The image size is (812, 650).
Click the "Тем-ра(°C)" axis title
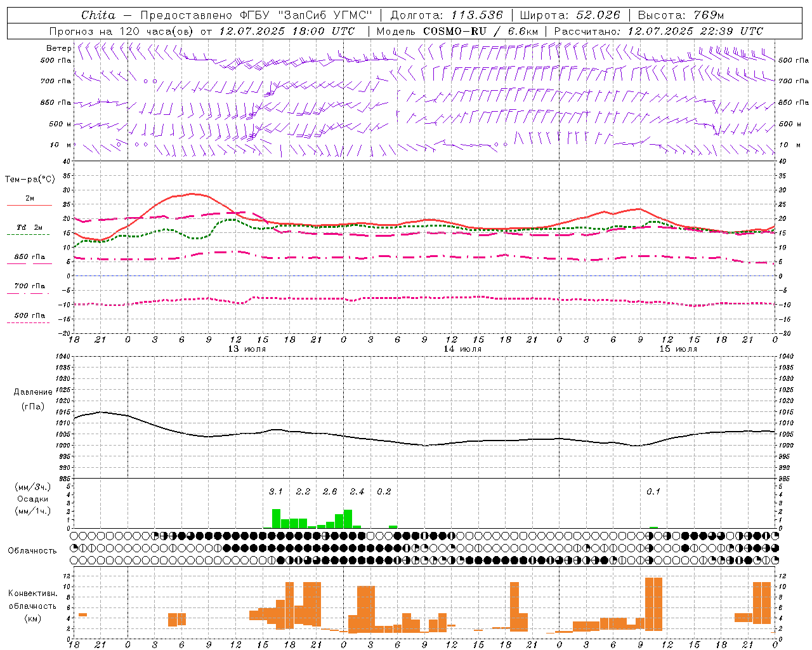pos(30,180)
